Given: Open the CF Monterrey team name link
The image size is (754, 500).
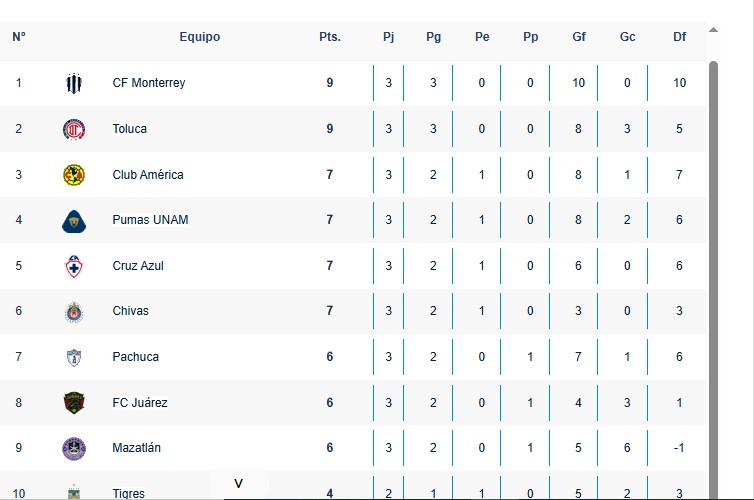Looking at the screenshot, I should pos(149,83).
